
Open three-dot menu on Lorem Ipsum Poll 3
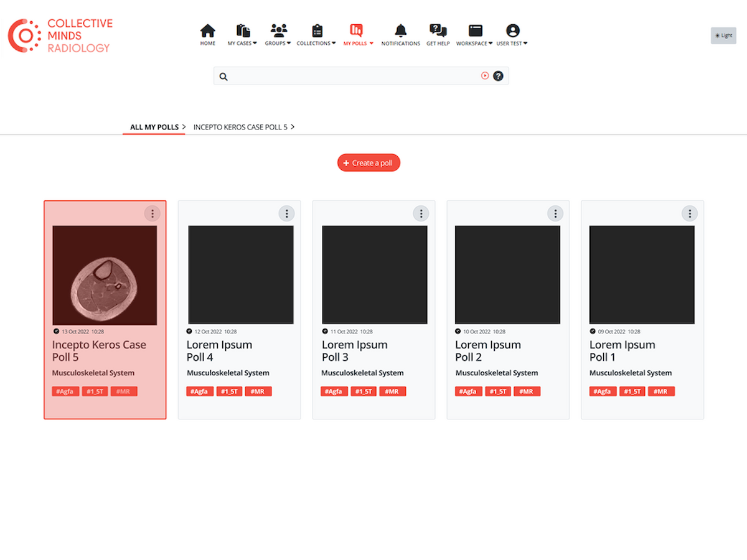click(421, 213)
